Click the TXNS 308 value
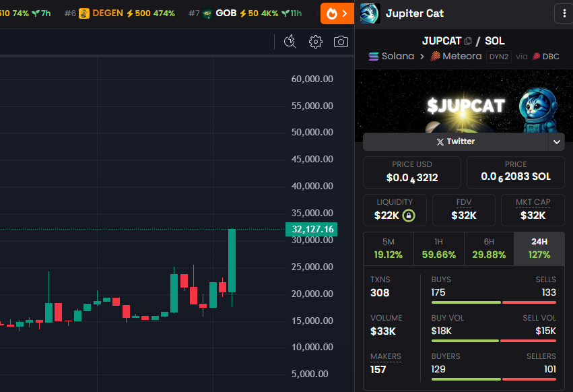The image size is (573, 392). click(380, 293)
